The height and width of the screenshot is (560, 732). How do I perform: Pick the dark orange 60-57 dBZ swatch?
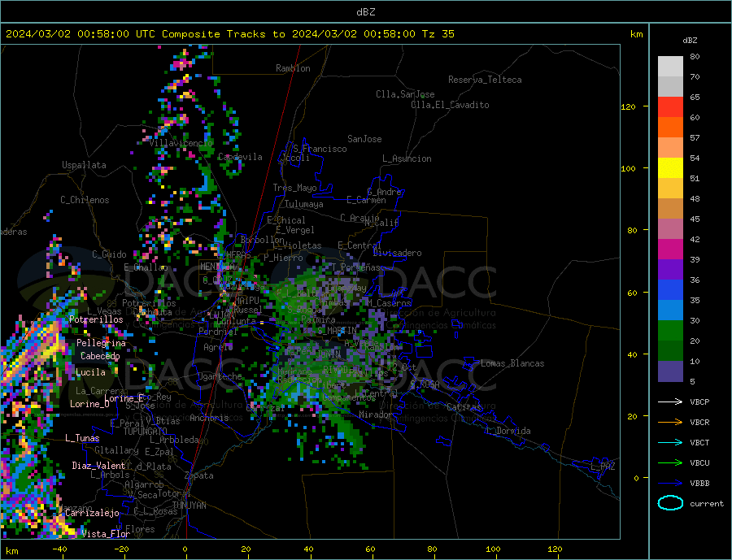(670, 128)
